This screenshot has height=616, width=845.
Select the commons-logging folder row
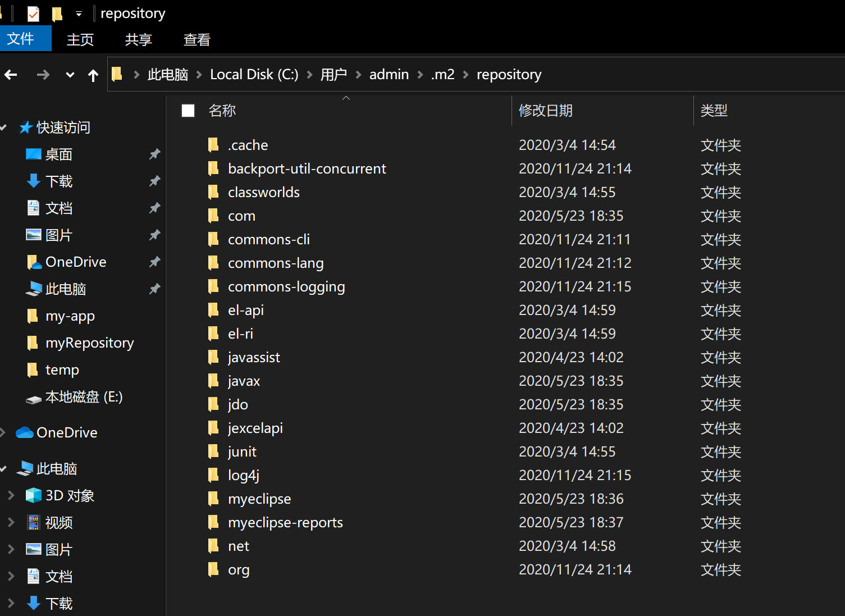click(x=286, y=287)
